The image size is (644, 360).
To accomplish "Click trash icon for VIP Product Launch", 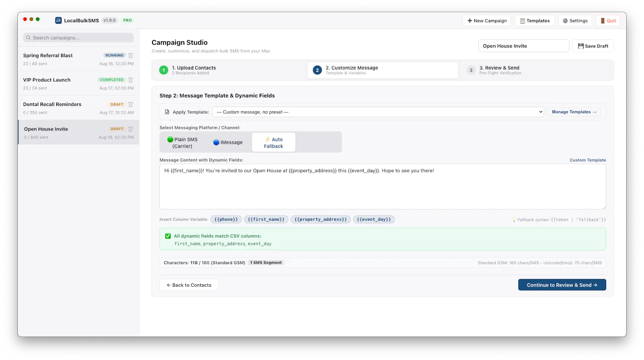I will tap(130, 80).
